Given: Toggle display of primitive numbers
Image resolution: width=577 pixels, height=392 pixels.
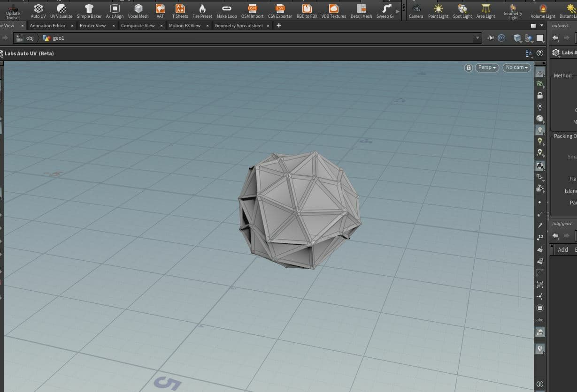Looking at the screenshot, I should pos(540,261).
